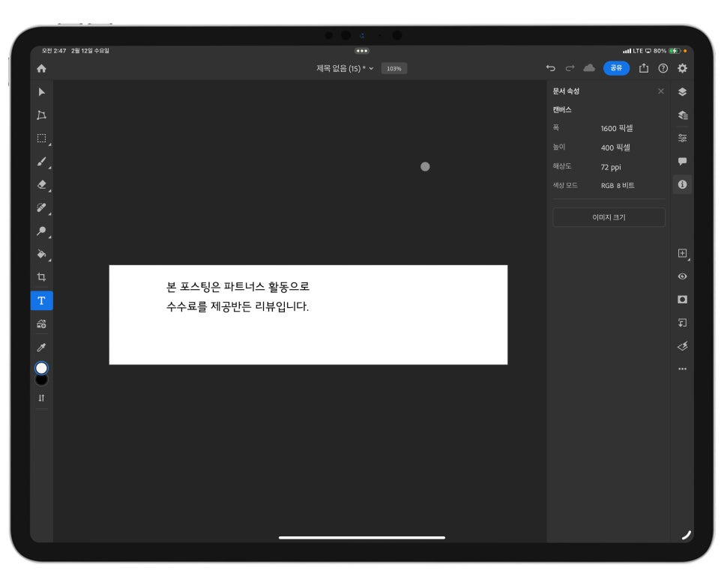The image size is (724, 588).
Task: Select the Place Image tool
Action: tap(41, 324)
